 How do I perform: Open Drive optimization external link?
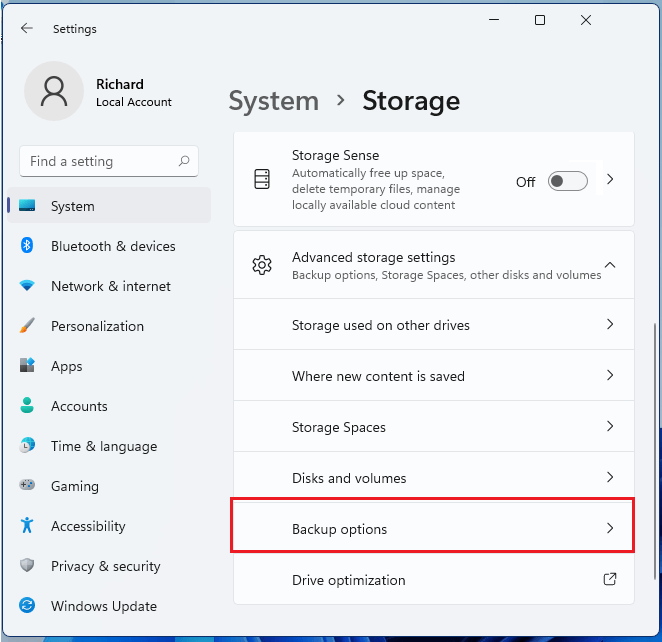tap(610, 579)
